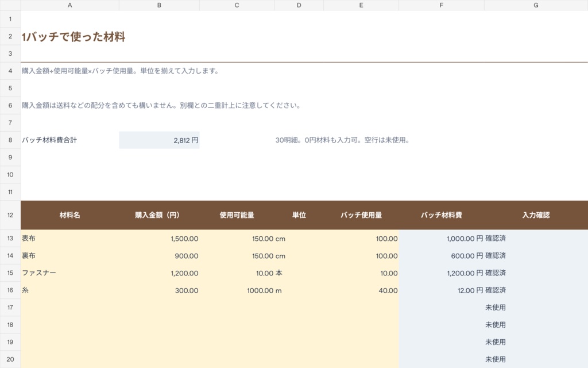588x368 pixels.
Task: Select the 1000.00 usable amount cell
Action: click(237, 290)
